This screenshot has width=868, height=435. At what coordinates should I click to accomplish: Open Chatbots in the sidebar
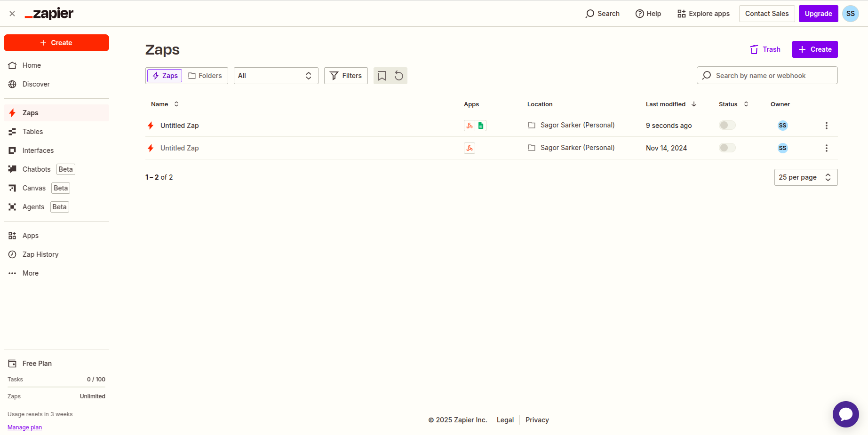tap(56, 169)
